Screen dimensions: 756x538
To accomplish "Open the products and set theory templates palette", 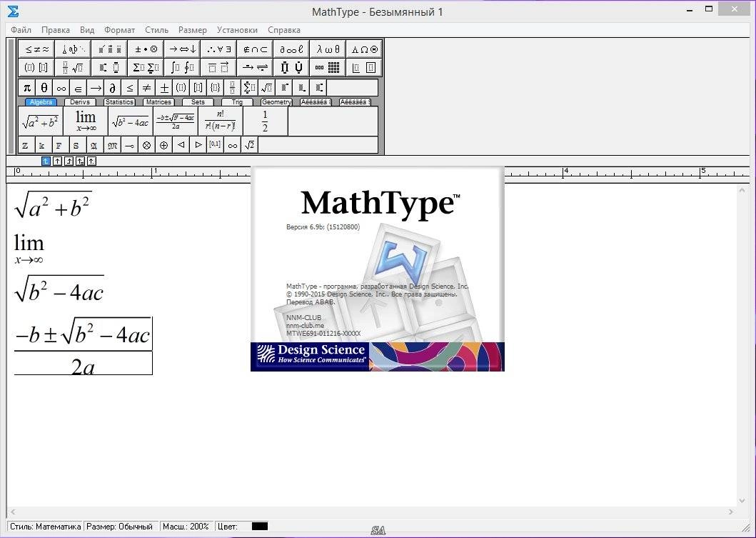I will click(291, 67).
